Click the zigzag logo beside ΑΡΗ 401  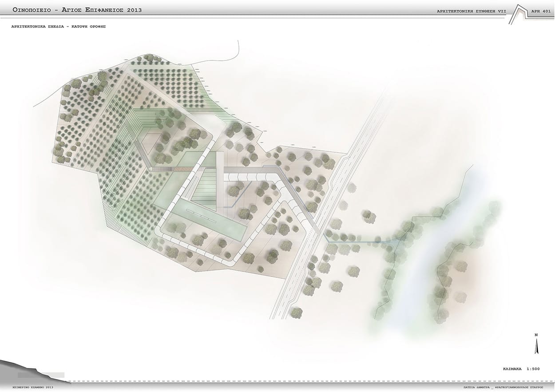(x=518, y=14)
